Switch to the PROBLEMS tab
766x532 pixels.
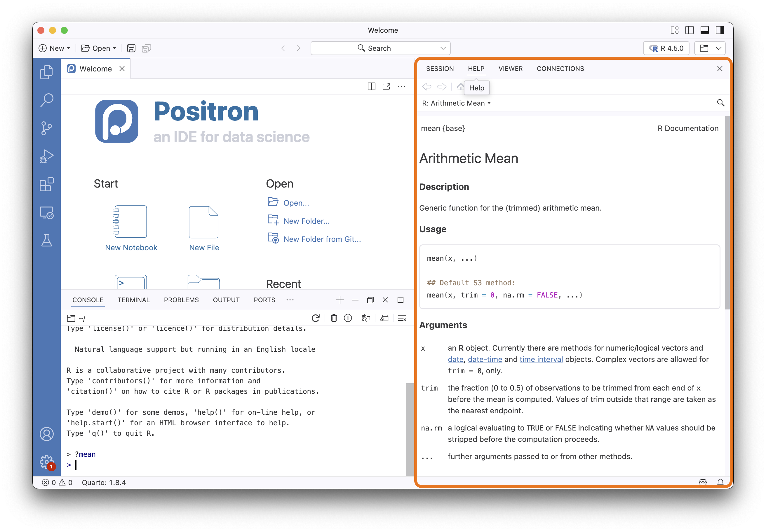tap(181, 300)
